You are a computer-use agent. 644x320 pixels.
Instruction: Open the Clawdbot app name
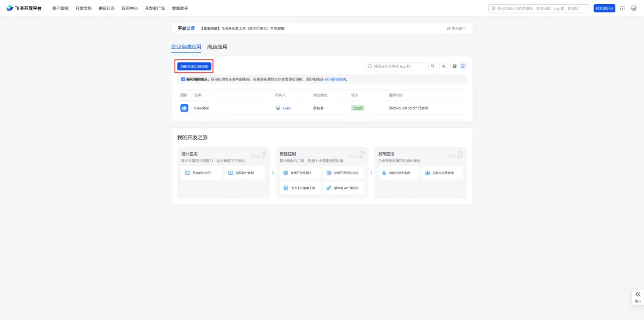(202, 108)
